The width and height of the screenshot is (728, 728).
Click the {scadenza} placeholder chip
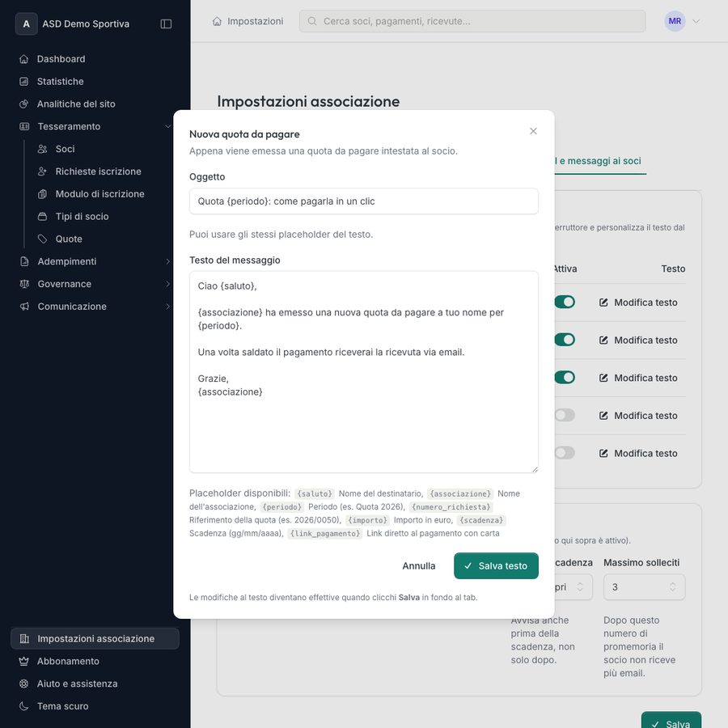click(x=481, y=520)
